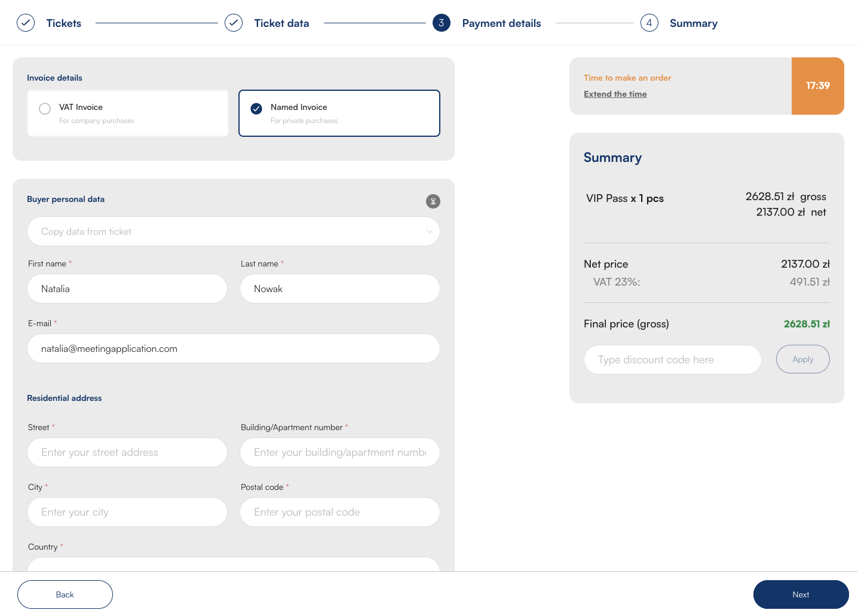Click the Extend the time link
This screenshot has width=858, height=616.
[615, 94]
